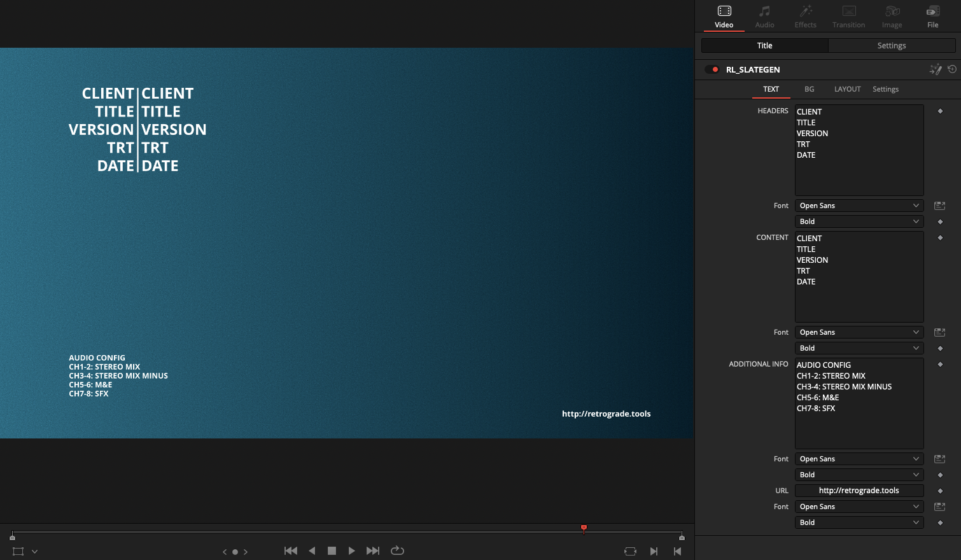The width and height of the screenshot is (961, 560).
Task: Select the Settings segment beside Title
Action: coord(892,46)
